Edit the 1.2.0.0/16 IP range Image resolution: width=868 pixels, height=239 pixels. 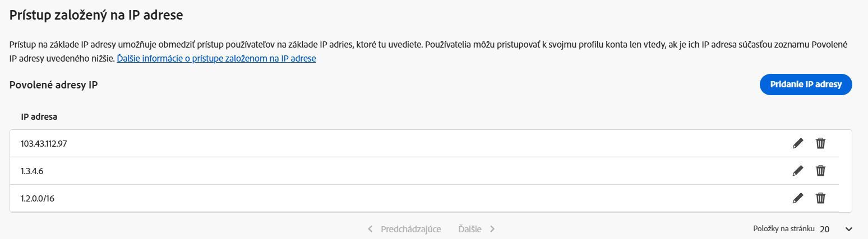(x=797, y=198)
